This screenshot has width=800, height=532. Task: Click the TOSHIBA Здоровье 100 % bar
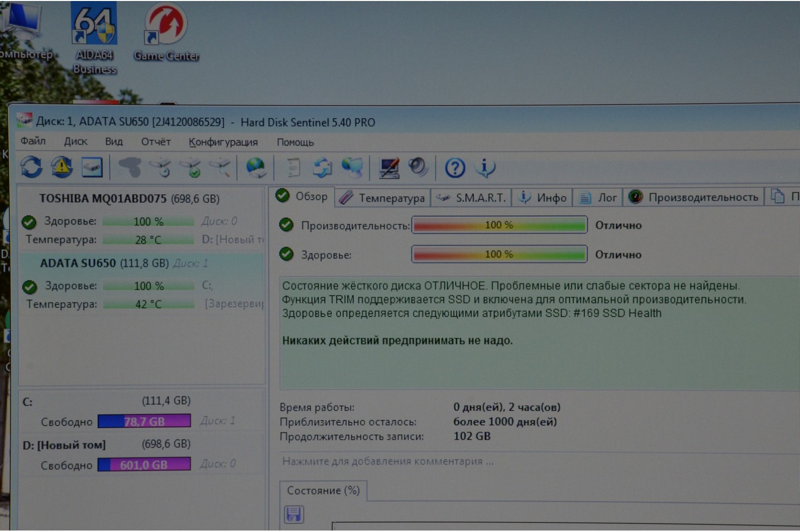148,221
